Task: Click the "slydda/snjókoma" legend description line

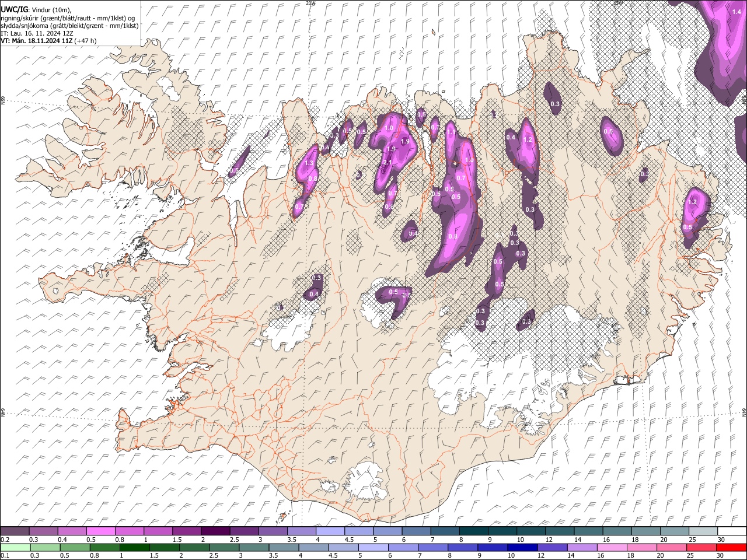Action: point(69,26)
